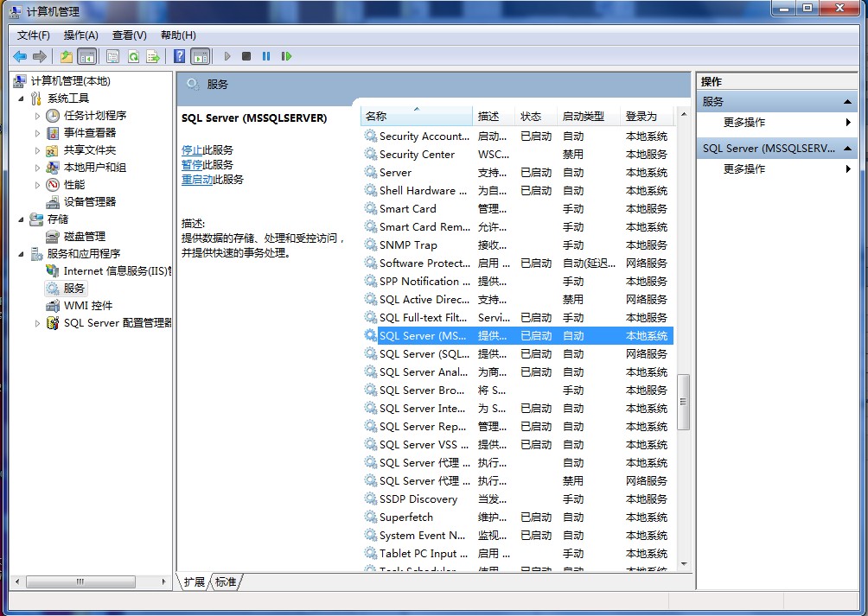
Task: Click the Back arrow toolbar icon
Action: (20, 56)
